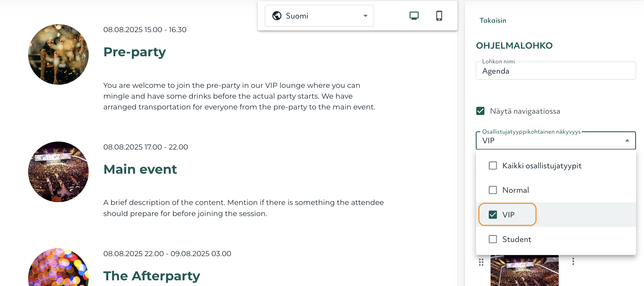Click the globe language icon
This screenshot has width=644, height=286.
pos(277,16)
